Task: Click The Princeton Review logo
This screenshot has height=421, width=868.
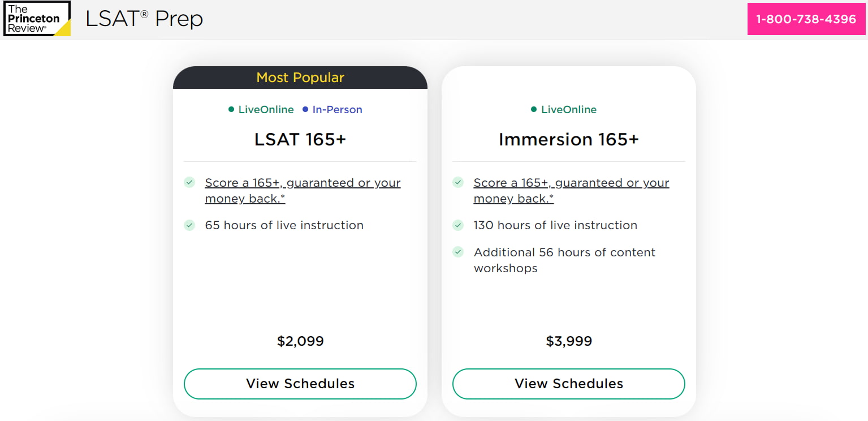Action: click(37, 19)
